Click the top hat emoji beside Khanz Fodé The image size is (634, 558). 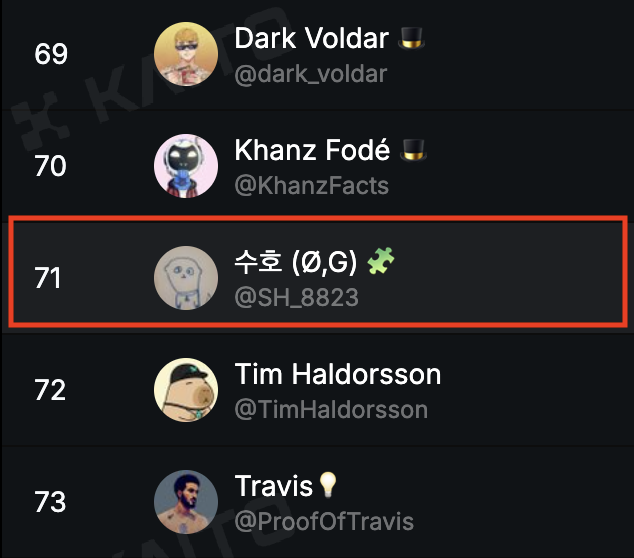pyautogui.click(x=413, y=150)
